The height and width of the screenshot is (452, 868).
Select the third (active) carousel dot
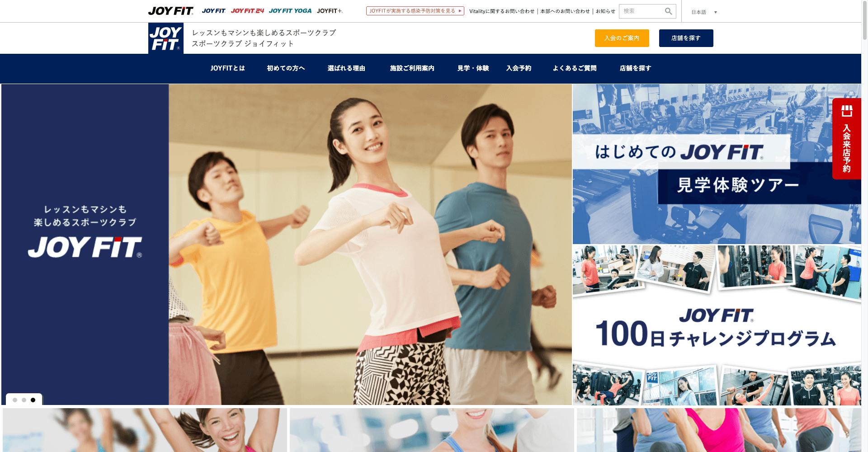(33, 400)
